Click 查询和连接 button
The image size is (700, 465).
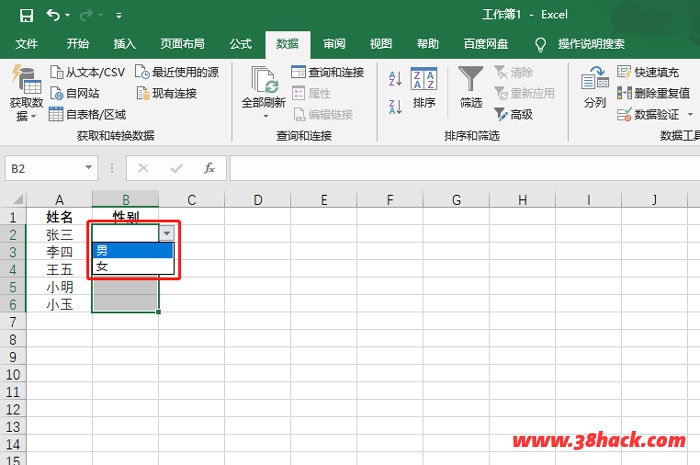328,72
